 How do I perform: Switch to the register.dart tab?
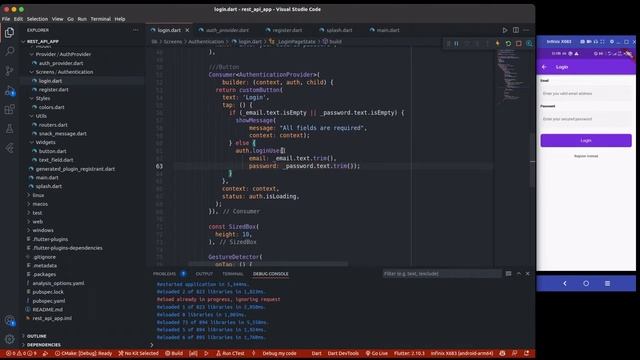click(287, 30)
